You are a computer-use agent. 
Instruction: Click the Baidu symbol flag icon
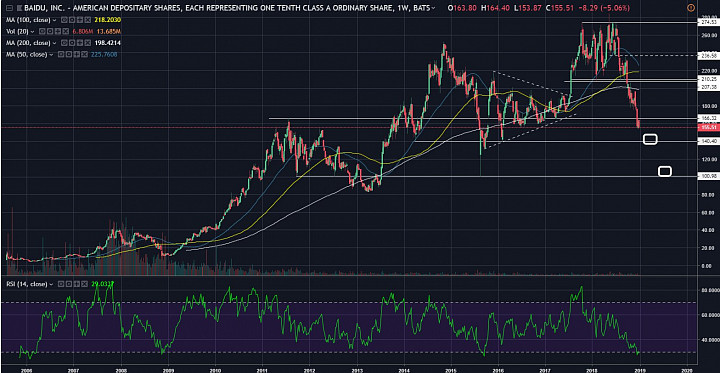pos(19,8)
